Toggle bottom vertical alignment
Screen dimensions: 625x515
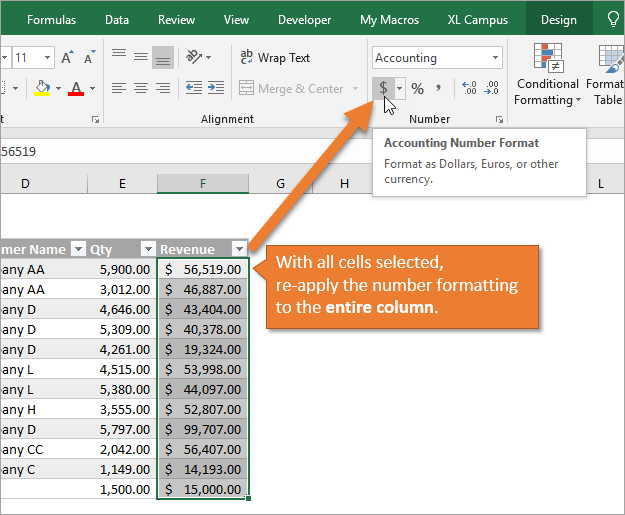(162, 58)
